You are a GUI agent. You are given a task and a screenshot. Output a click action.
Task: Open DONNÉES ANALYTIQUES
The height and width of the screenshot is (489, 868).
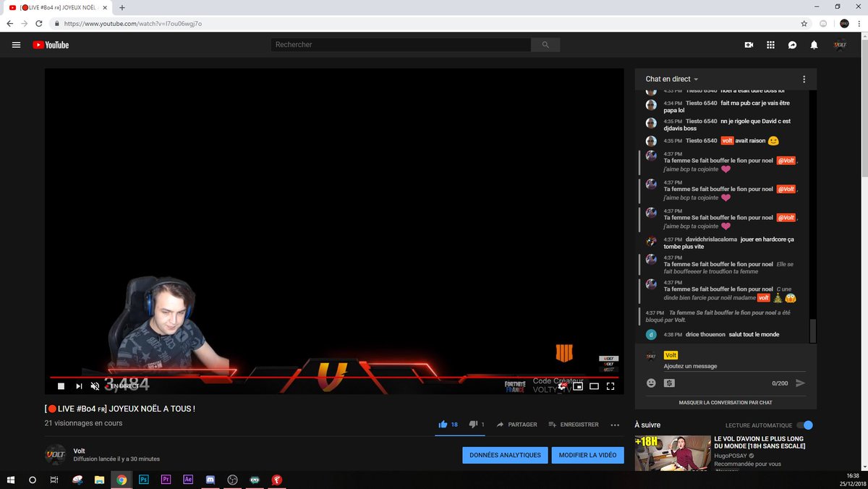click(x=505, y=455)
